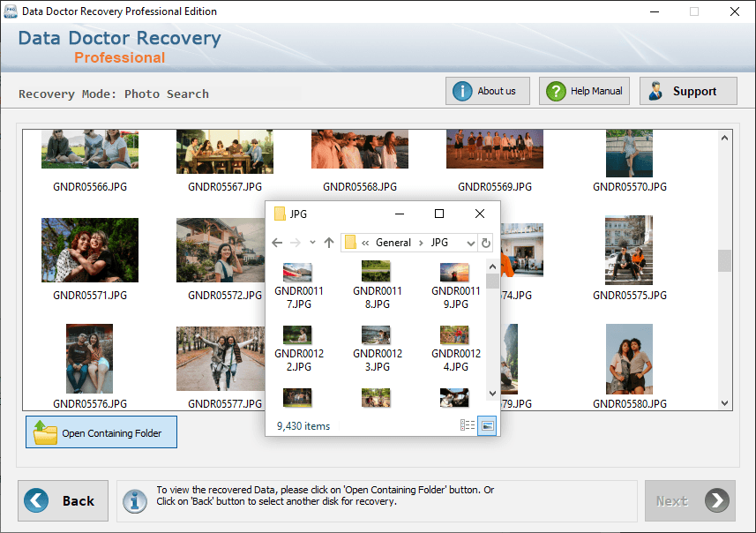Open the Help Manual
Image resolution: width=756 pixels, height=533 pixels.
pyautogui.click(x=584, y=91)
